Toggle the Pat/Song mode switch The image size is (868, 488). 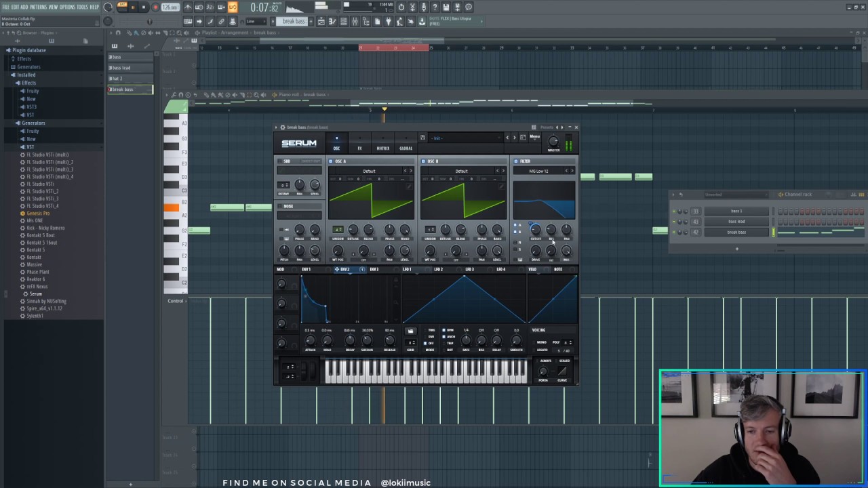(122, 7)
